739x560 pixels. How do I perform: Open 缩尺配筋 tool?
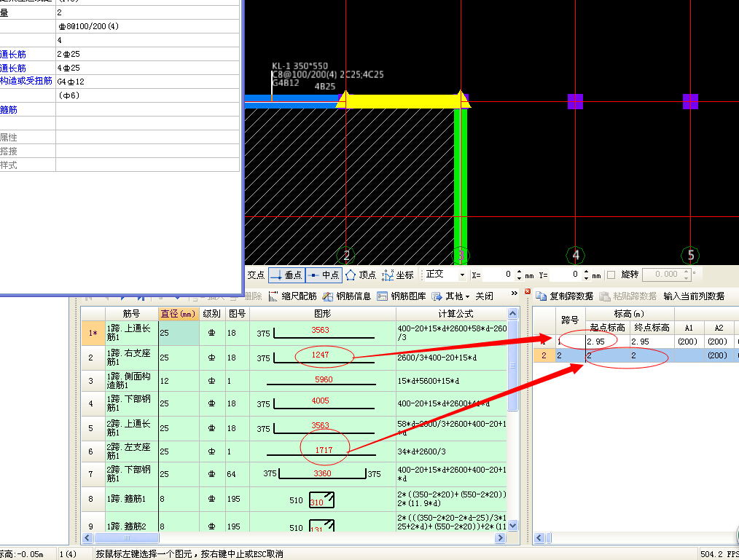pos(293,296)
